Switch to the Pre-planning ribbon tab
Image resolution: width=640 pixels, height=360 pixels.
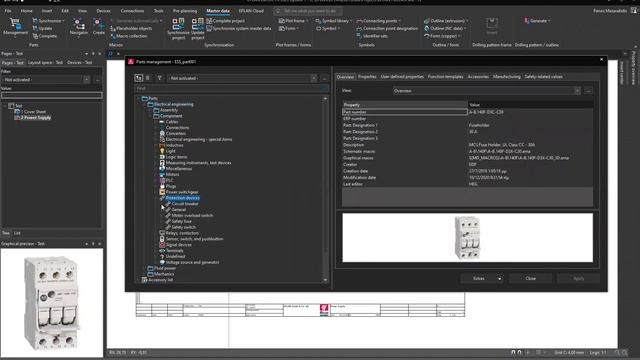click(185, 11)
